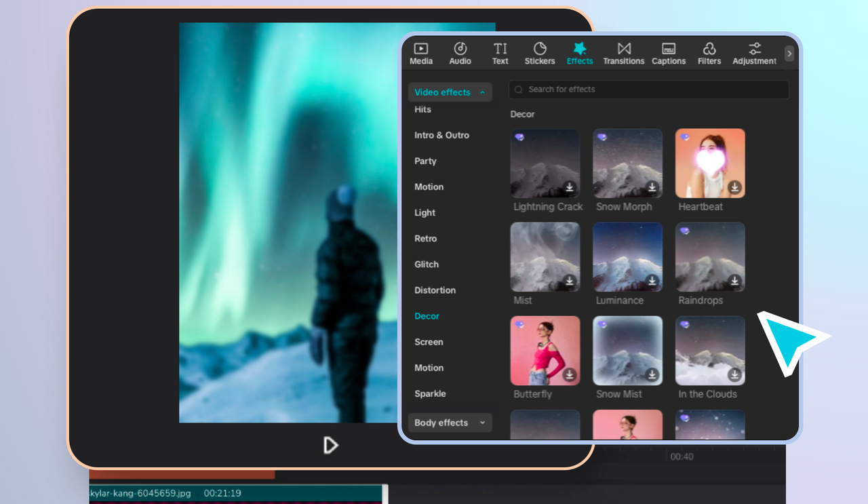
Task: Open the Text panel
Action: click(500, 53)
